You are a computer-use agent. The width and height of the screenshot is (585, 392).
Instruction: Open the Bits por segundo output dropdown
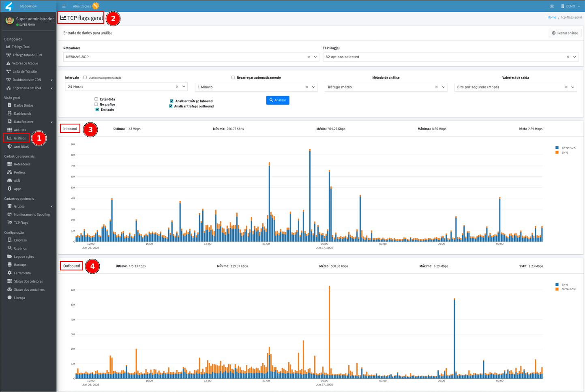pos(573,87)
